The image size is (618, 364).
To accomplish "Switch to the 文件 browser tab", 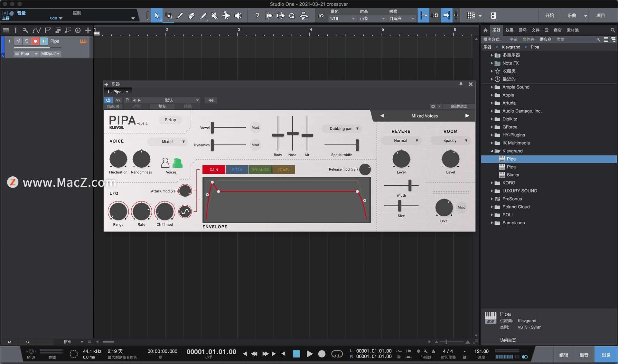I will 535,30.
